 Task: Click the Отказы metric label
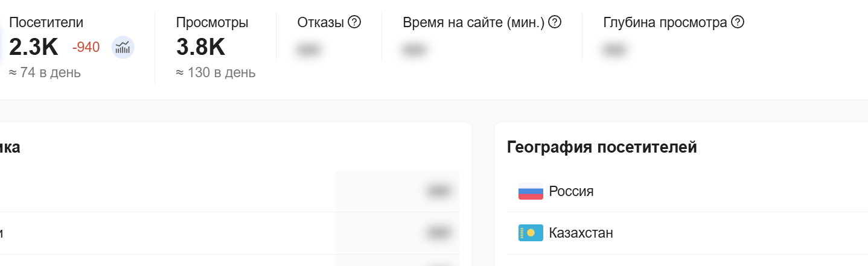[x=321, y=23]
